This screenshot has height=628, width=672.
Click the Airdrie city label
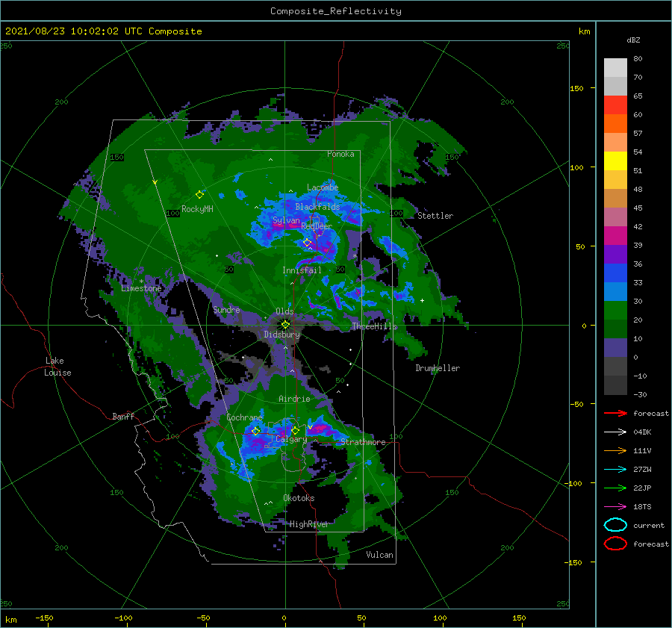pyautogui.click(x=294, y=399)
